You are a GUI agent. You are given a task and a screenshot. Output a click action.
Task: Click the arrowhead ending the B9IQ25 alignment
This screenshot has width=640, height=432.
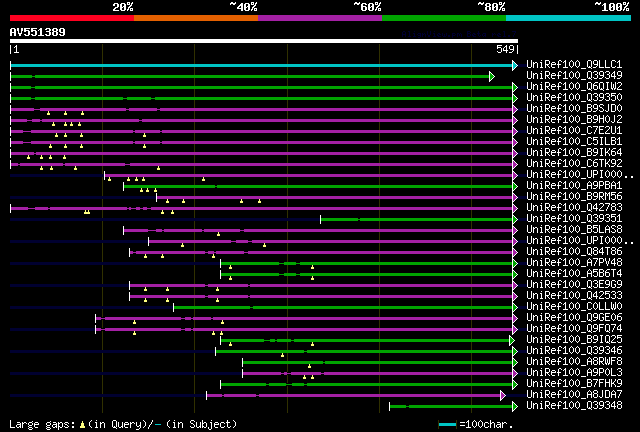click(x=512, y=341)
